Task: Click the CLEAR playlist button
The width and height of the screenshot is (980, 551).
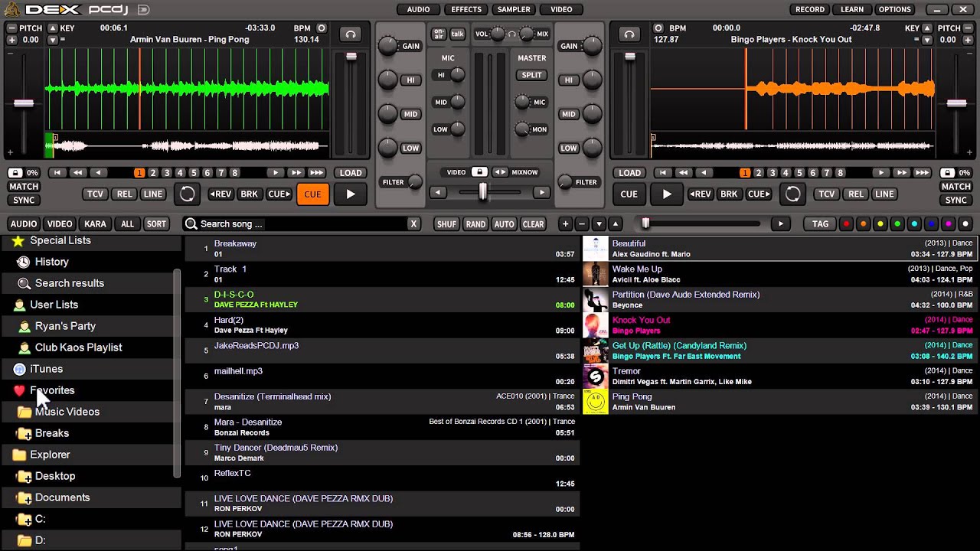Action: tap(533, 224)
